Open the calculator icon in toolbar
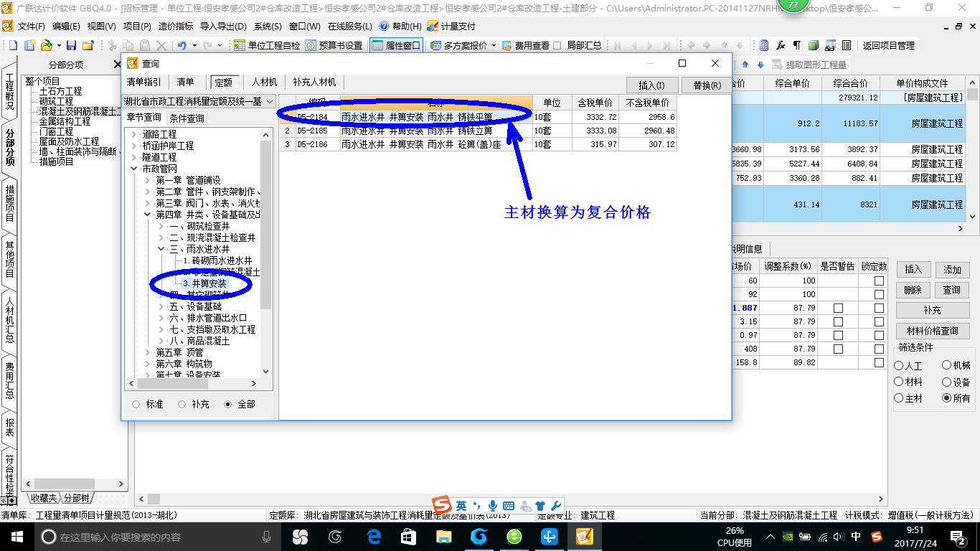 point(764,45)
